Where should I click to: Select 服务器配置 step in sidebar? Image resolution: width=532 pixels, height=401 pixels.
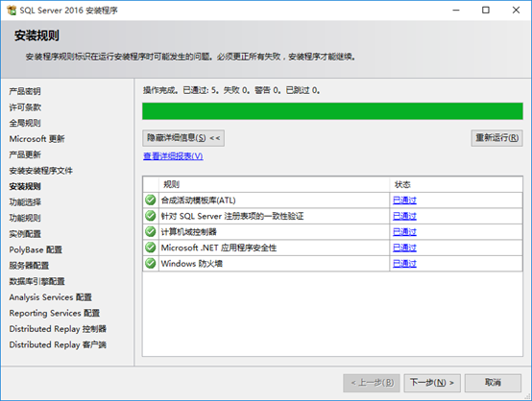pos(29,266)
